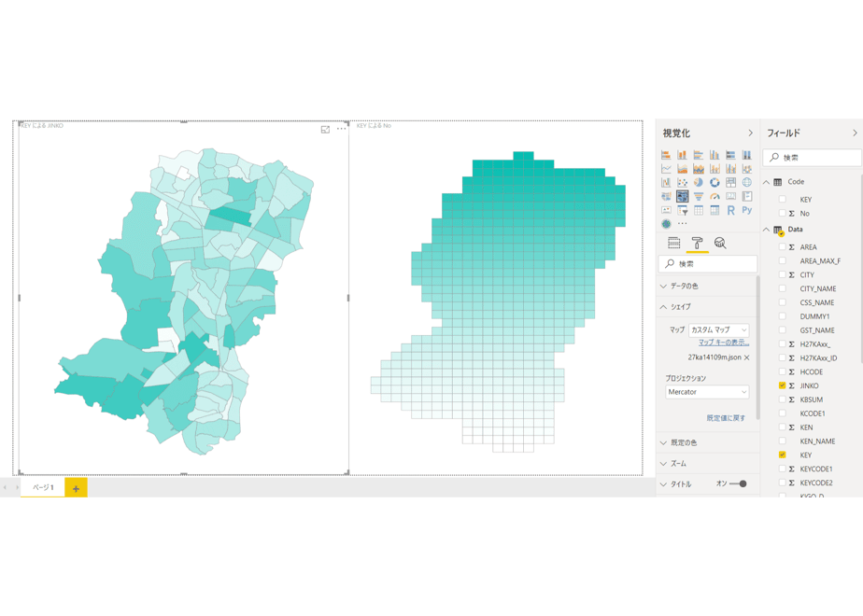Pick the gauge visualization icon
863x616 pixels.
click(x=714, y=196)
